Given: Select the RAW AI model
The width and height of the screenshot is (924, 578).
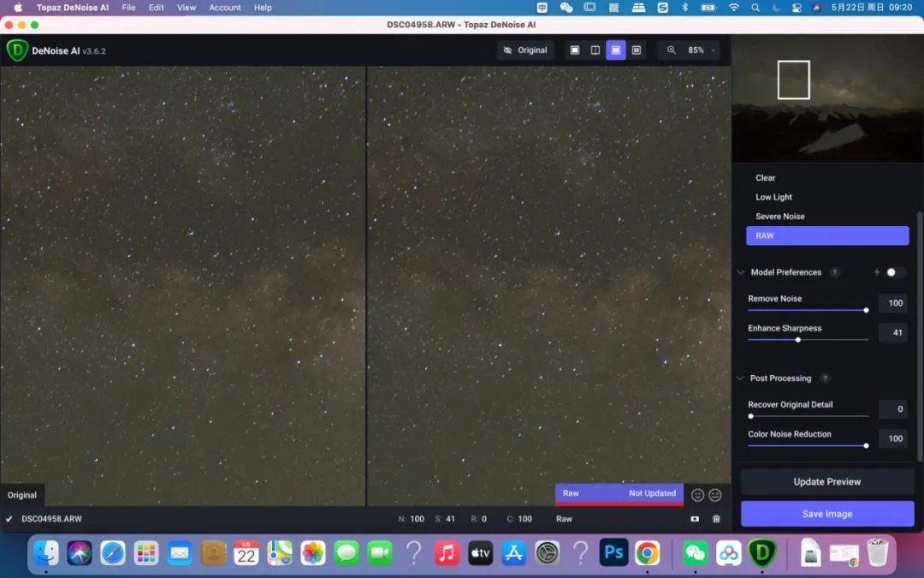Looking at the screenshot, I should click(827, 236).
